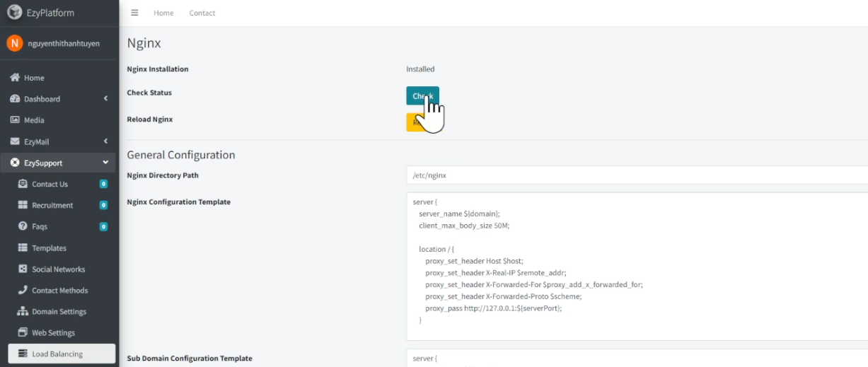This screenshot has height=367, width=868.
Task: Open the Web Settings sidebar item
Action: click(53, 333)
